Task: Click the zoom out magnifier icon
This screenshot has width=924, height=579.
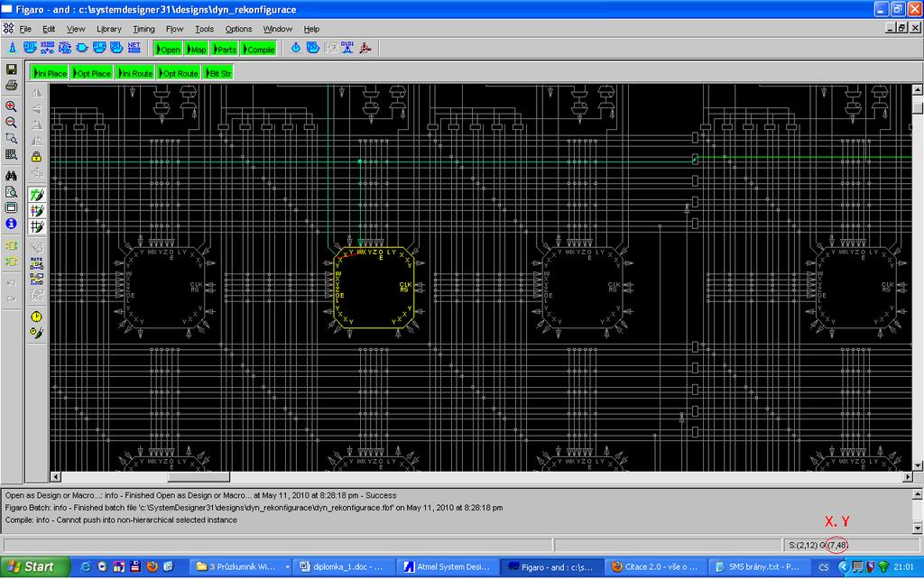Action: (11, 123)
